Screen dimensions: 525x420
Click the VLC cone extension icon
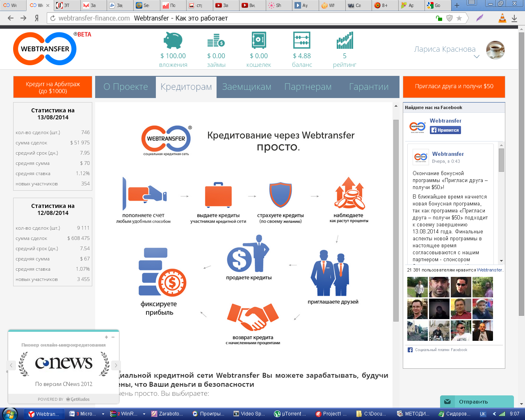click(x=502, y=18)
